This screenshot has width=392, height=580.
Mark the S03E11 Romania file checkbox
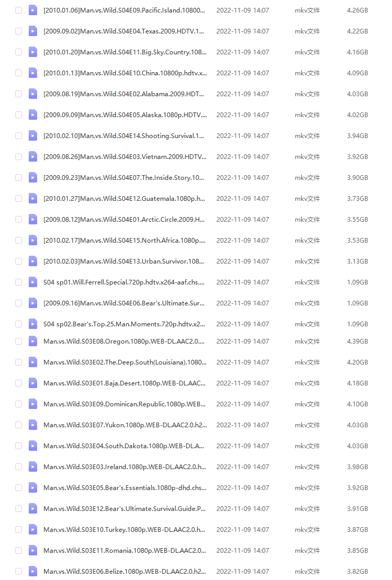tap(19, 550)
